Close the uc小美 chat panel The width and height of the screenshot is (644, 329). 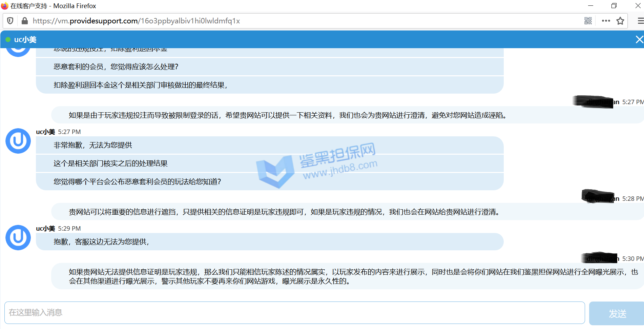pos(639,40)
